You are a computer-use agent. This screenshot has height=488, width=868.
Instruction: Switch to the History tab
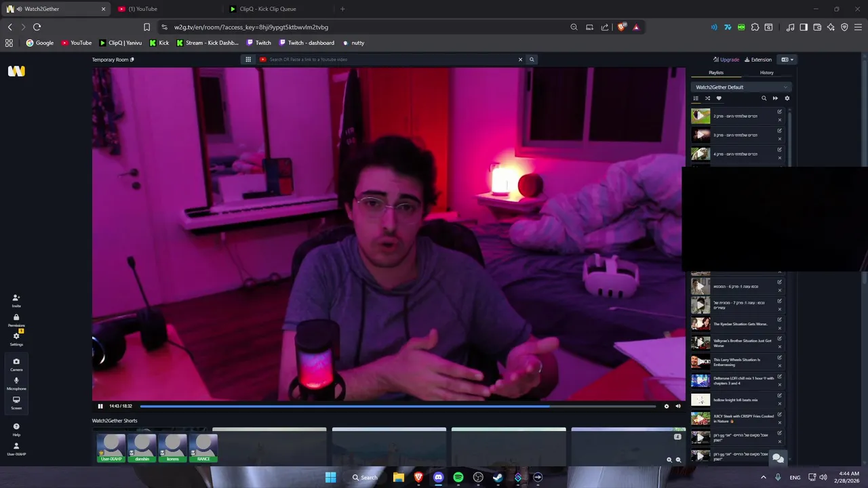tap(766, 73)
